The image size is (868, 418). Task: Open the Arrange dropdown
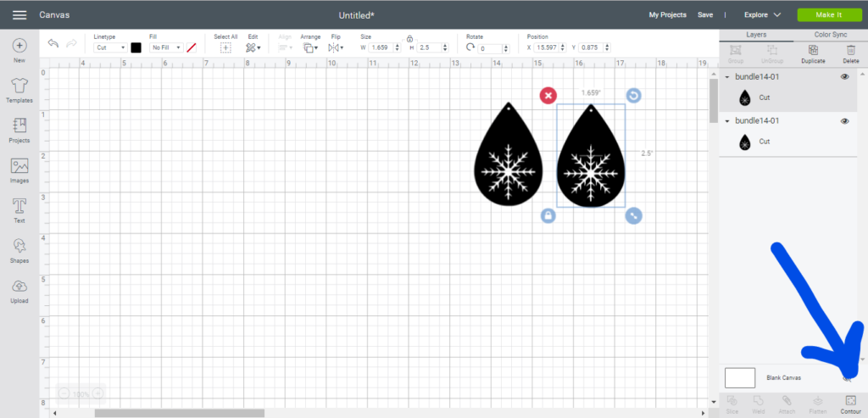[310, 47]
